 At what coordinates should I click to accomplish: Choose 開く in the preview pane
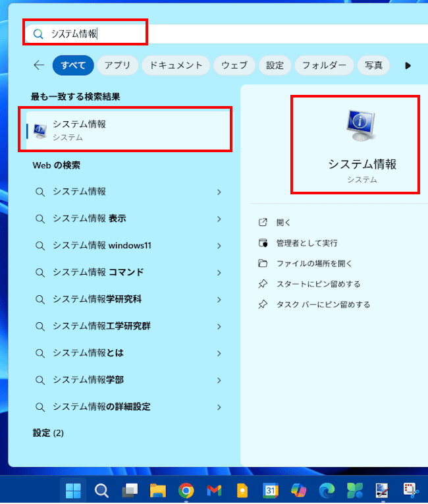click(283, 223)
